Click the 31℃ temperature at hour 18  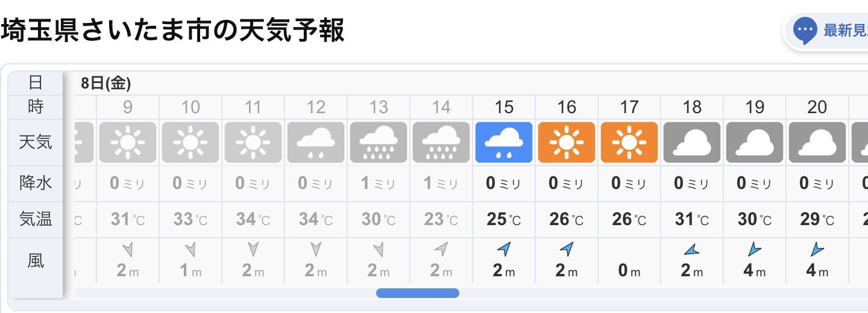click(x=692, y=219)
